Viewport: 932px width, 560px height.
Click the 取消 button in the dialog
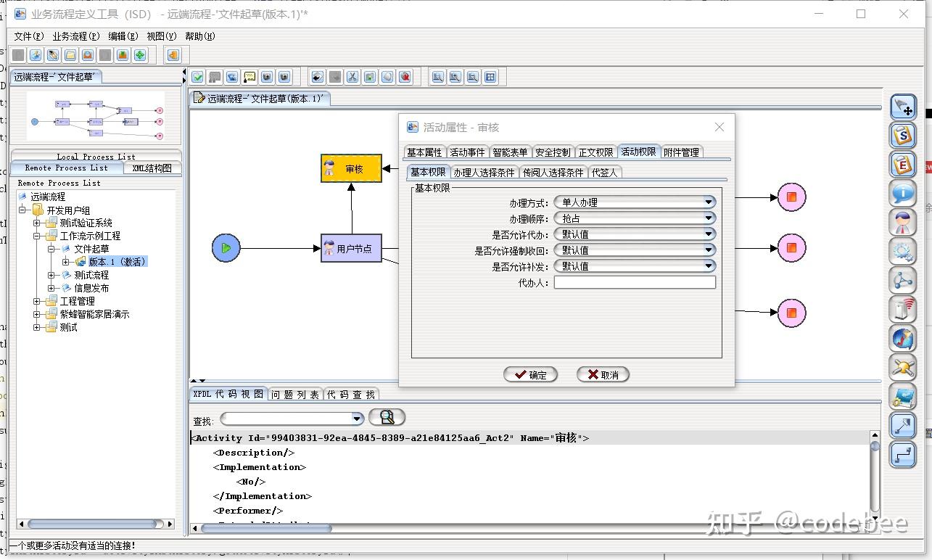(x=602, y=374)
